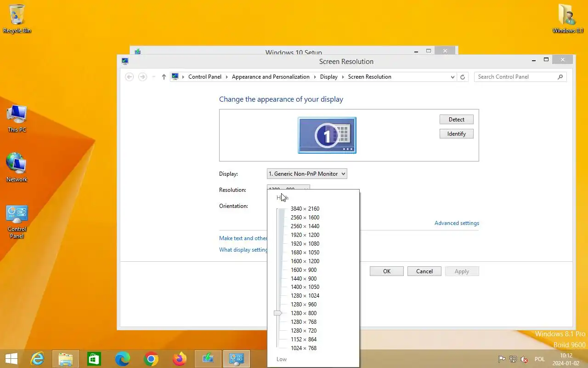Launch Microsoft Edge from the taskbar

tap(123, 359)
